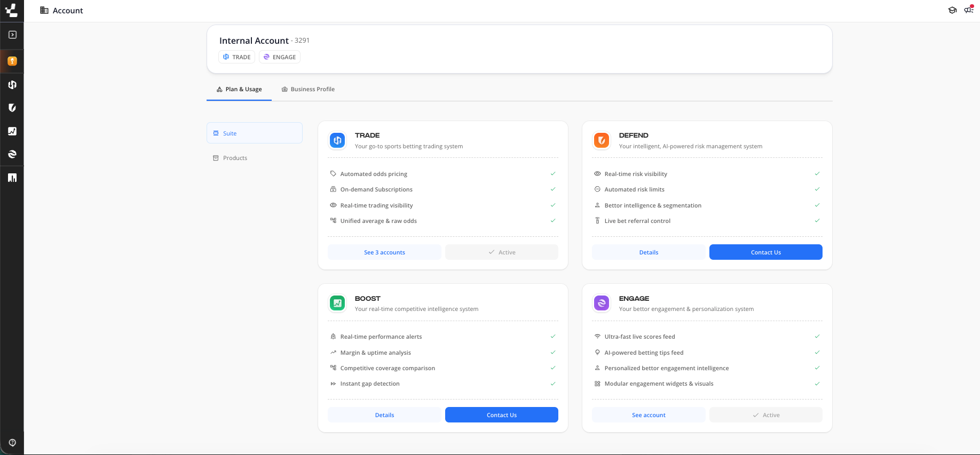Image resolution: width=980 pixels, height=455 pixels.
Task: Expand the sidebar with the panel toggle
Action: [12, 35]
